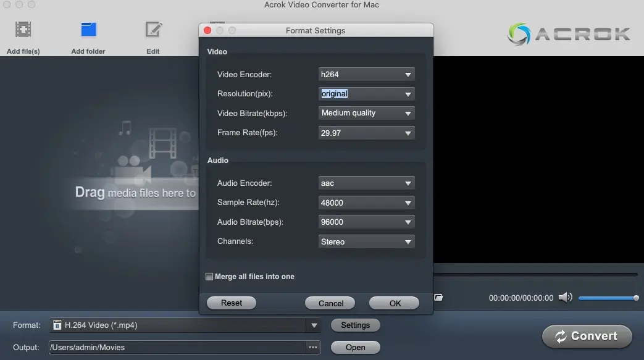Image resolution: width=644 pixels, height=360 pixels.
Task: Open the snapshot folder icon under the preview
Action: 438,298
